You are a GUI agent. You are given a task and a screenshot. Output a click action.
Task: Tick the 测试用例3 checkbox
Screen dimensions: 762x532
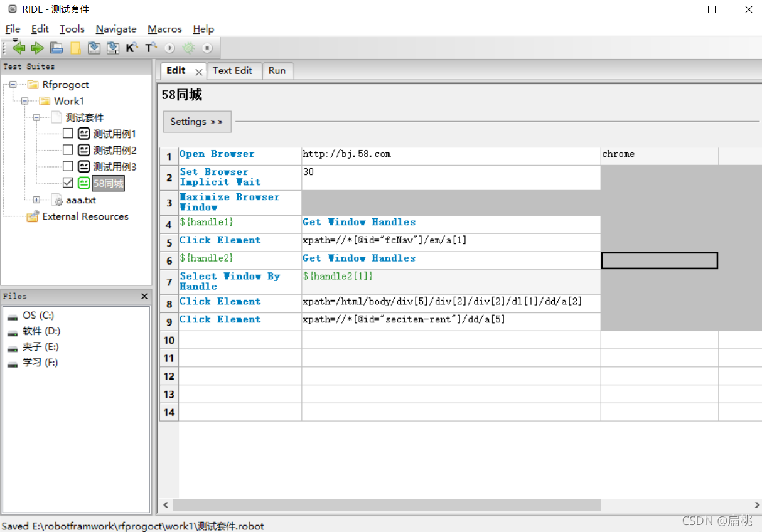[x=68, y=166]
